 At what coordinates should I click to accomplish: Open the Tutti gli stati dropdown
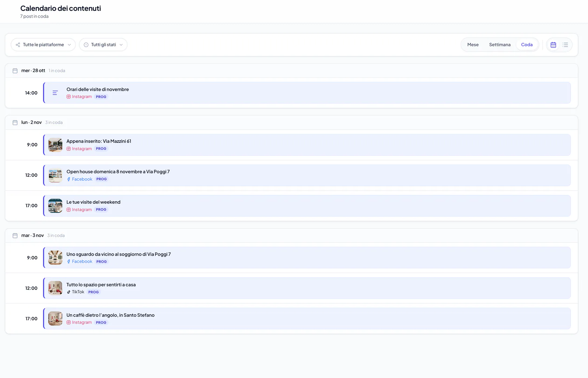click(x=103, y=45)
